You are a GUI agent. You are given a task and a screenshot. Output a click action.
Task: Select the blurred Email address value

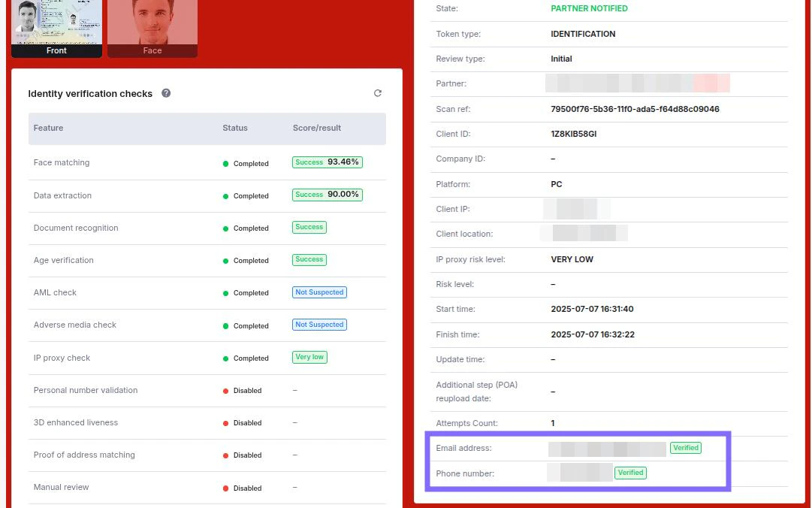tap(607, 449)
